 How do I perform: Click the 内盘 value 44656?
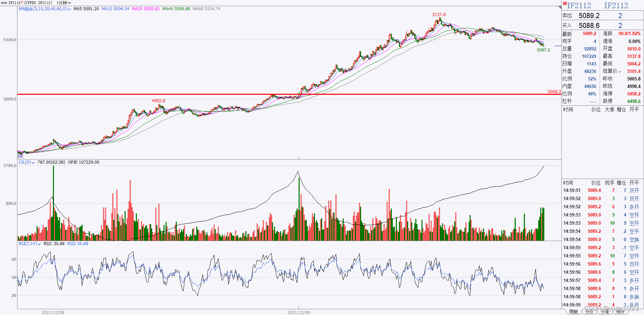[x=590, y=86]
